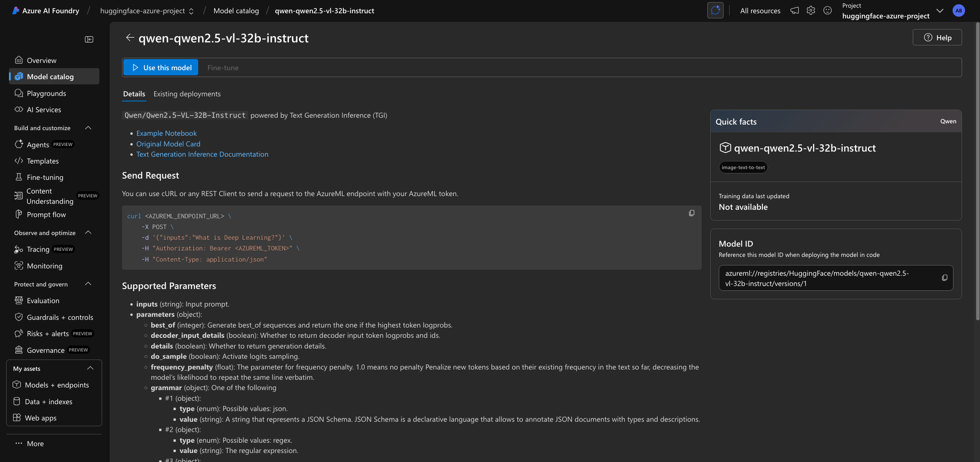Select the Fine-tune tab
Viewport: 980px width, 462px height.
point(223,67)
